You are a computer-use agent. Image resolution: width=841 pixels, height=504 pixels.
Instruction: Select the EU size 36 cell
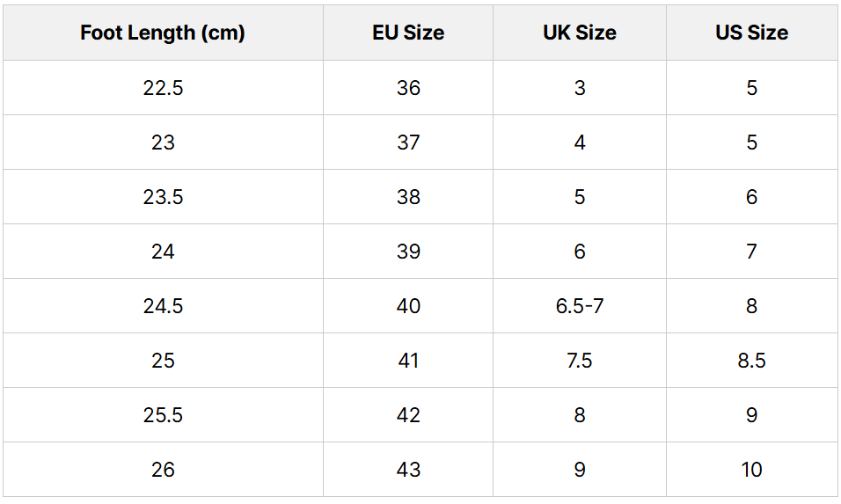click(408, 87)
